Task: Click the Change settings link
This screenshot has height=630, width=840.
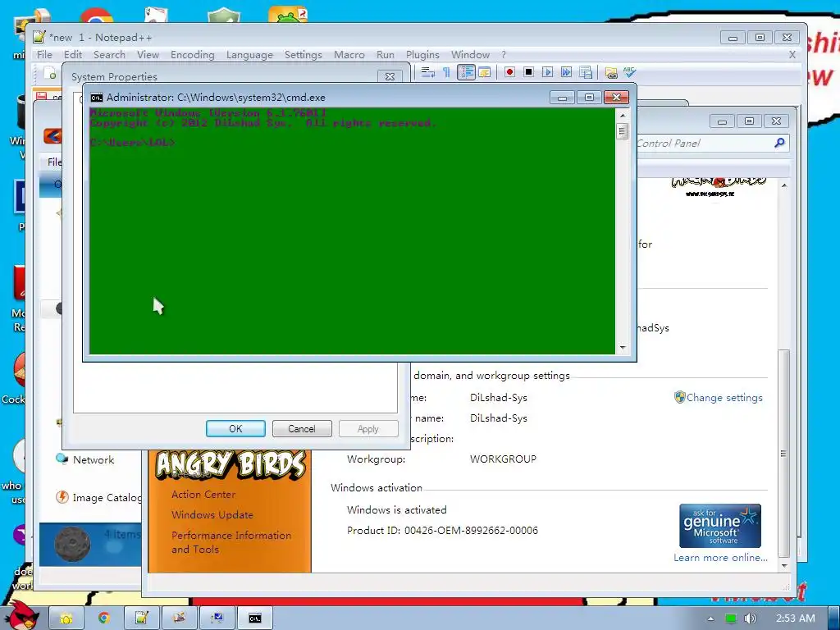Action: [x=724, y=398]
